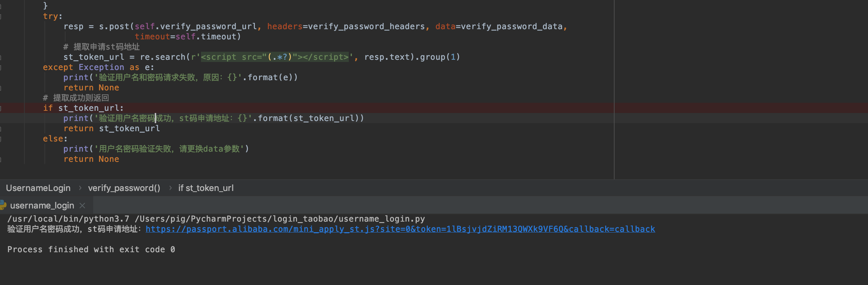Click 'headers=verify_password_headers' argument
Image resolution: width=868 pixels, height=285 pixels.
tap(346, 27)
